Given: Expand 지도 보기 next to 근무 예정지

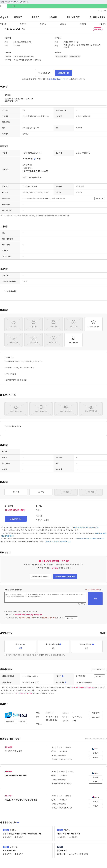Looking at the screenshot, I should coord(100,198).
